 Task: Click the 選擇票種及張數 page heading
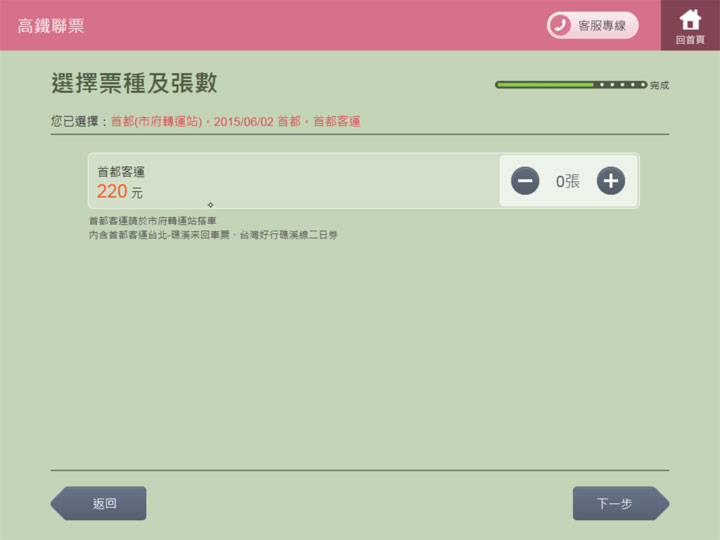click(134, 83)
